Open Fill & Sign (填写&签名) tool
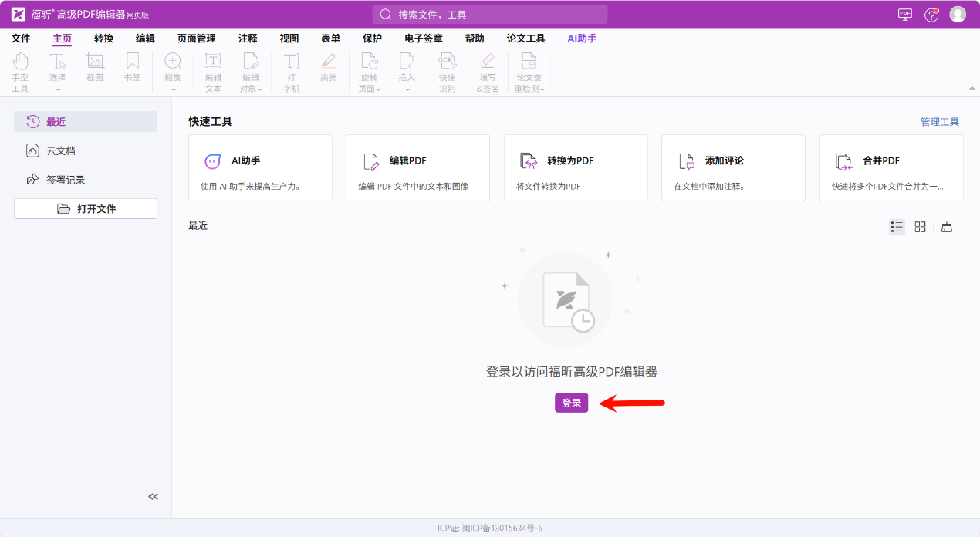The image size is (980, 537). 487,62
